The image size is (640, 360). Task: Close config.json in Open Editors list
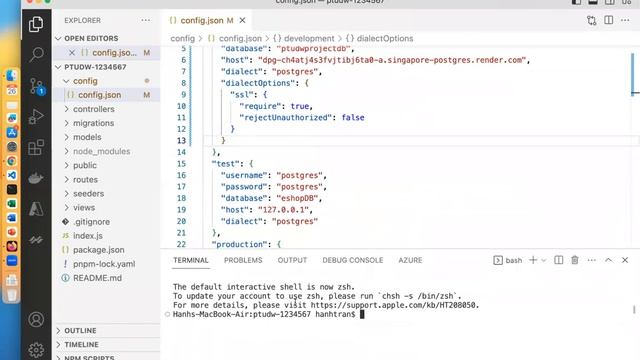tap(72, 53)
